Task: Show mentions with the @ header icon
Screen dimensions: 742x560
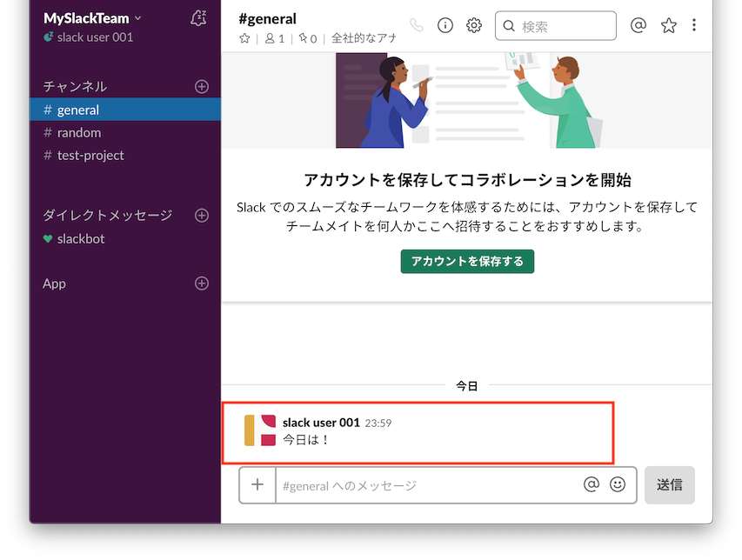Action: pos(638,24)
